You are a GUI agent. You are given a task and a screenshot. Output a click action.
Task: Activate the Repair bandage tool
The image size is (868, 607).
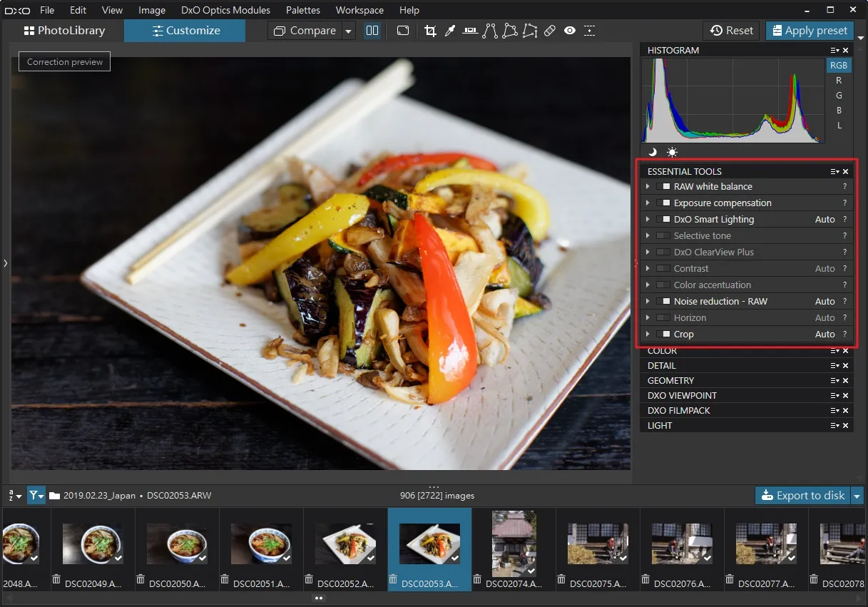click(549, 31)
